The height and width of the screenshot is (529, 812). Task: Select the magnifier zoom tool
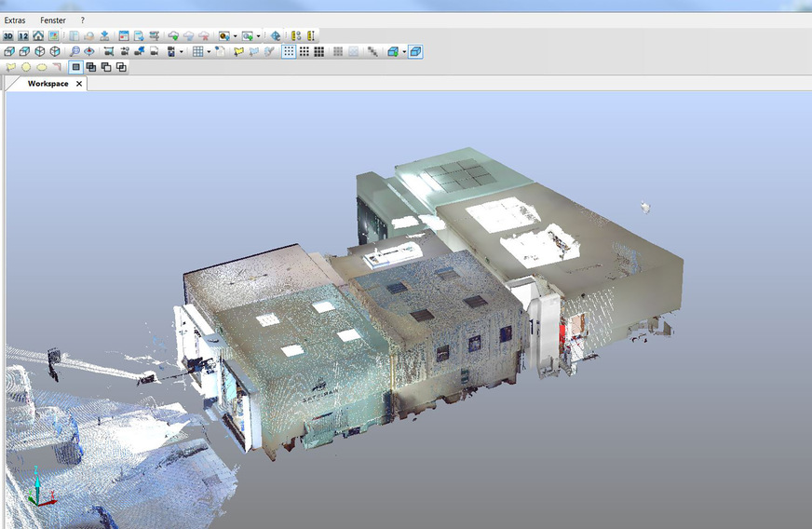(74, 51)
